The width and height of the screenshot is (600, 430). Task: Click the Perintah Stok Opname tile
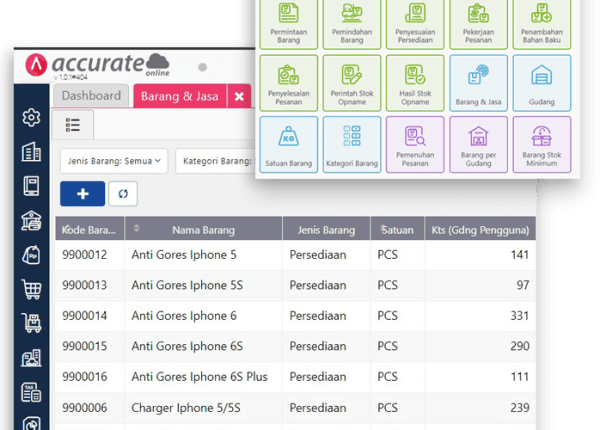[349, 83]
